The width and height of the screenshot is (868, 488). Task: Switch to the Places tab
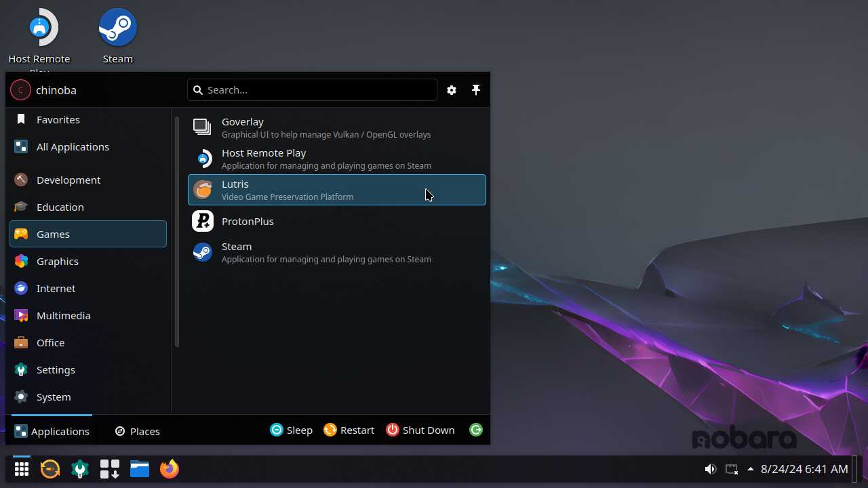coord(138,431)
